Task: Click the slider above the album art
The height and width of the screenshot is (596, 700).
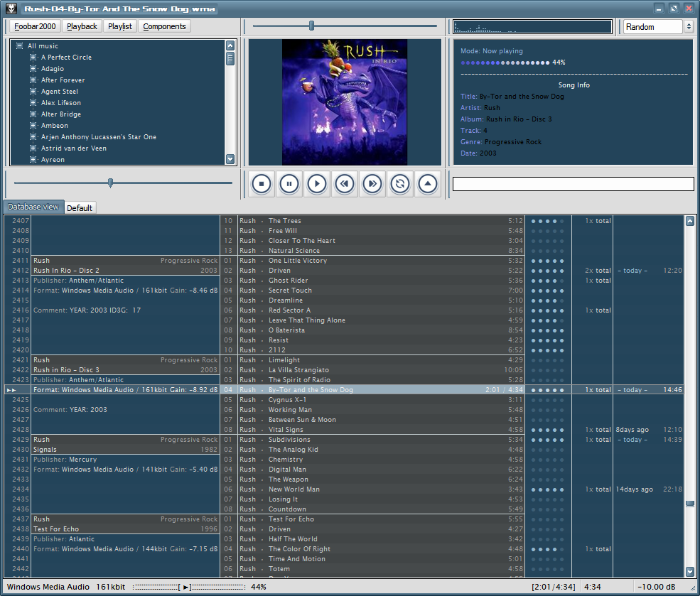Action: pos(311,26)
